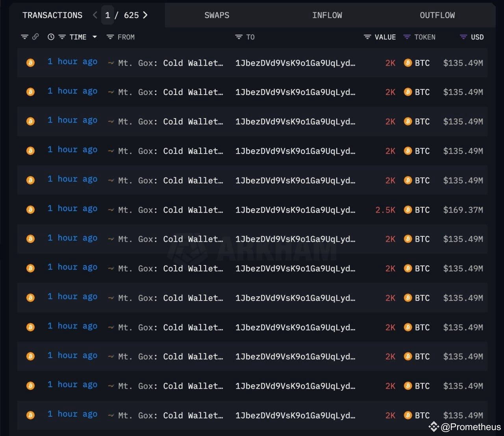The image size is (504, 436).
Task: Open the filter icon beside the chain link icon
Action: pyautogui.click(x=24, y=37)
